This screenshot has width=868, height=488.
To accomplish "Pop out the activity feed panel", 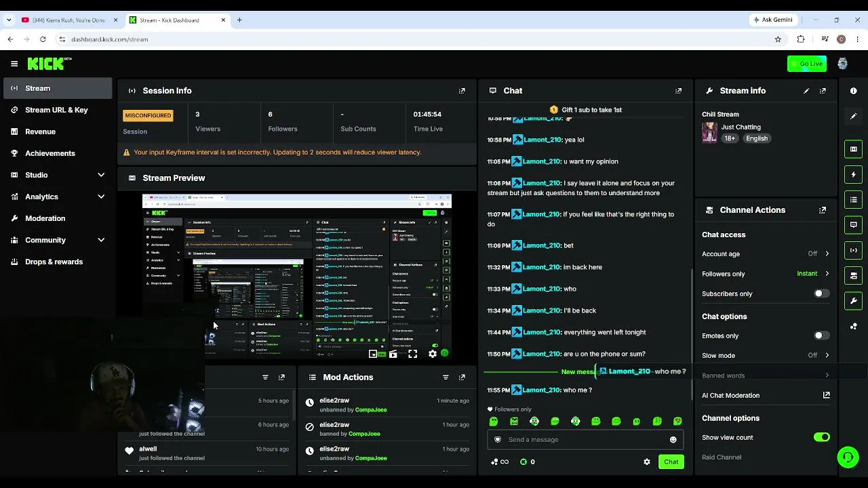I will coord(281,378).
